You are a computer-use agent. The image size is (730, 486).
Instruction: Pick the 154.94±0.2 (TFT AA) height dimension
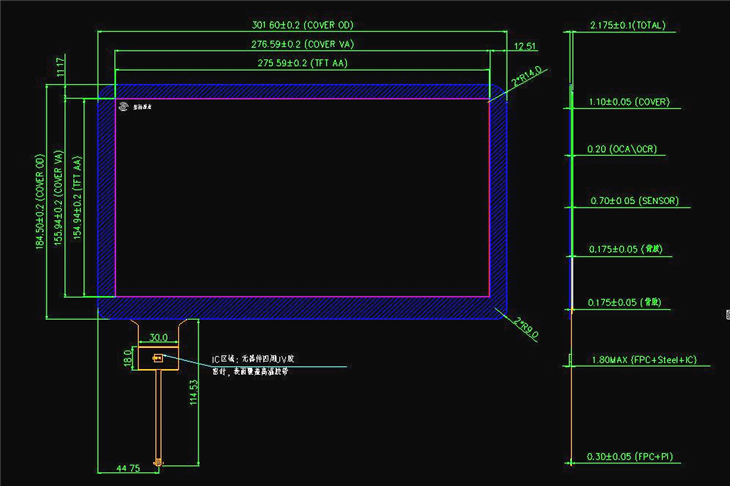coord(77,198)
